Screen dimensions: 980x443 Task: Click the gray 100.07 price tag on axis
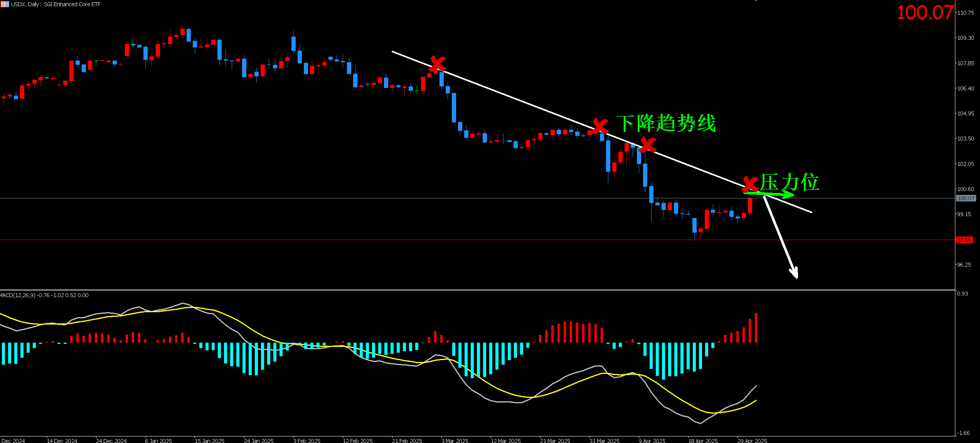click(x=966, y=198)
